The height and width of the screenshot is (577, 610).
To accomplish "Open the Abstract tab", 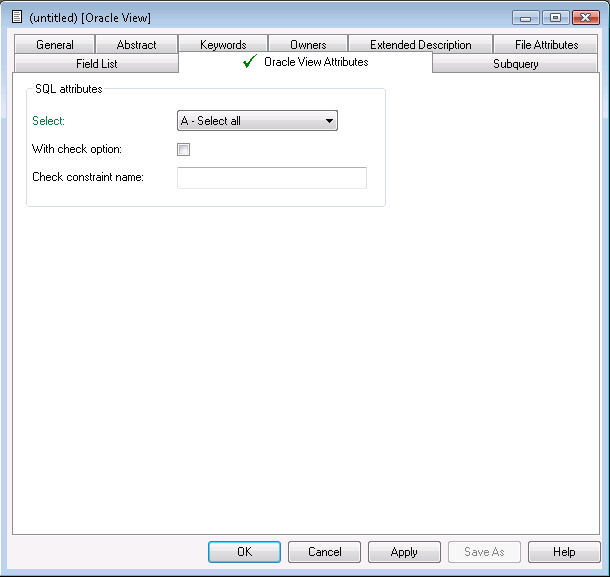I will (136, 45).
